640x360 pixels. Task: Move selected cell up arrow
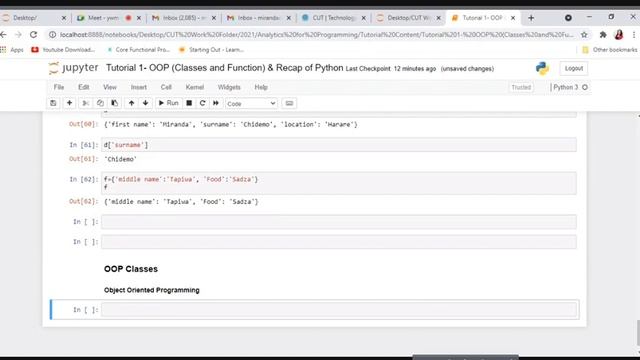[131, 103]
